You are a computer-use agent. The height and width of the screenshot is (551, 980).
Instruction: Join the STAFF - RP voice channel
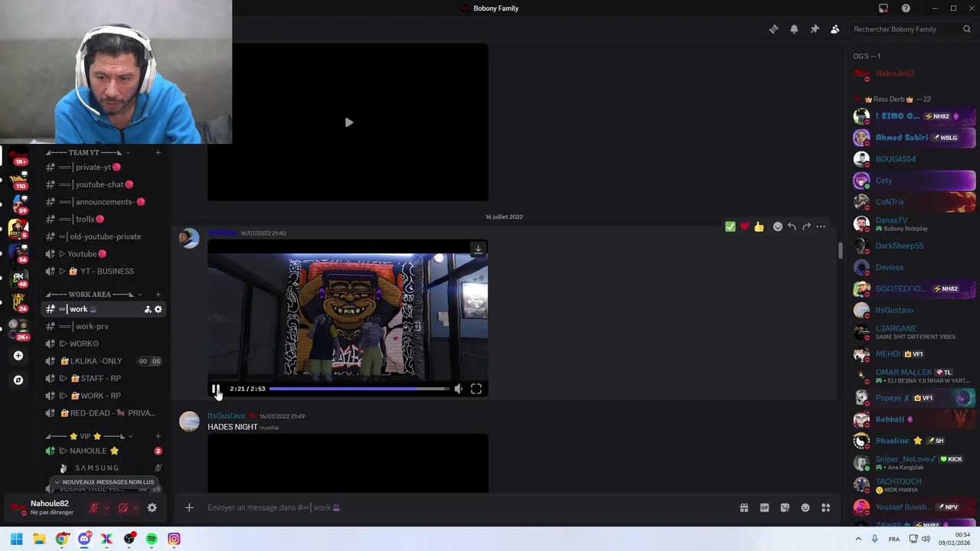pyautogui.click(x=103, y=378)
